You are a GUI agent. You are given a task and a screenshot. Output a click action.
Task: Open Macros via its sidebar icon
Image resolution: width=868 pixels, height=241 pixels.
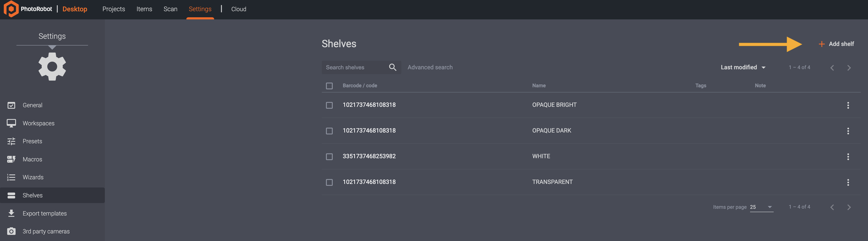click(11, 159)
